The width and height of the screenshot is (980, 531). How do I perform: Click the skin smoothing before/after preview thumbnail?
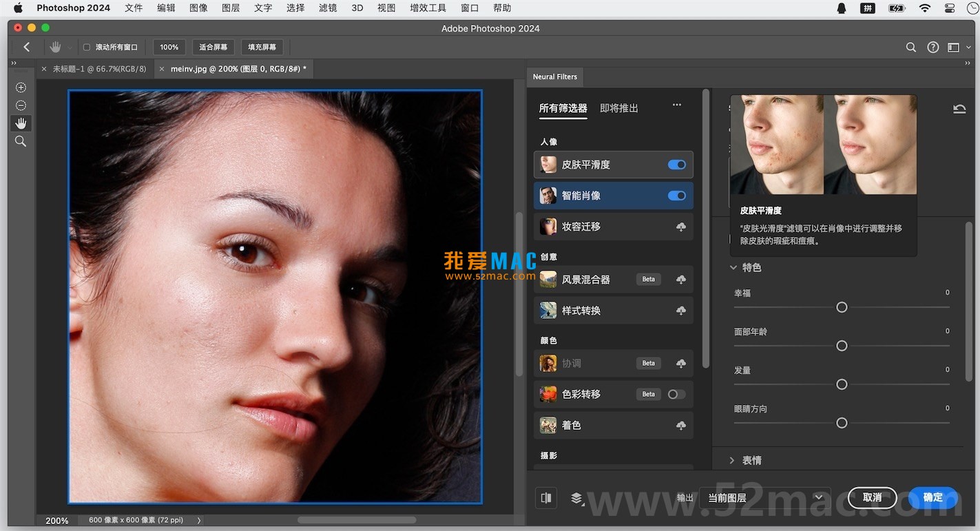coord(823,145)
